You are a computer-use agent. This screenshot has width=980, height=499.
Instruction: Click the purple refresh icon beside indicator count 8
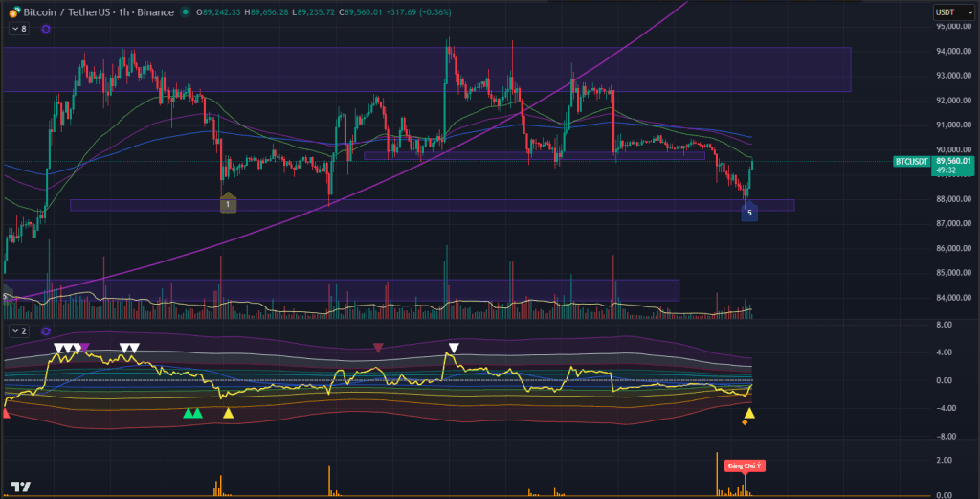(46, 30)
